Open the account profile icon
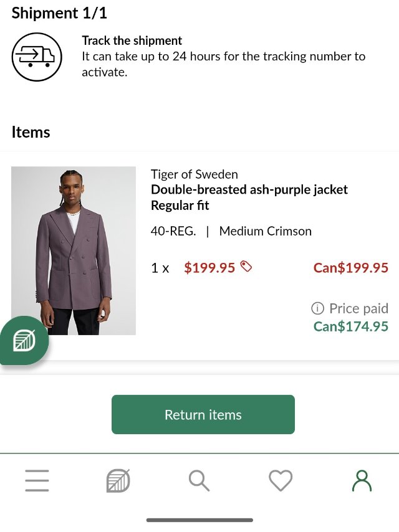This screenshot has width=399, height=532. pos(362,481)
